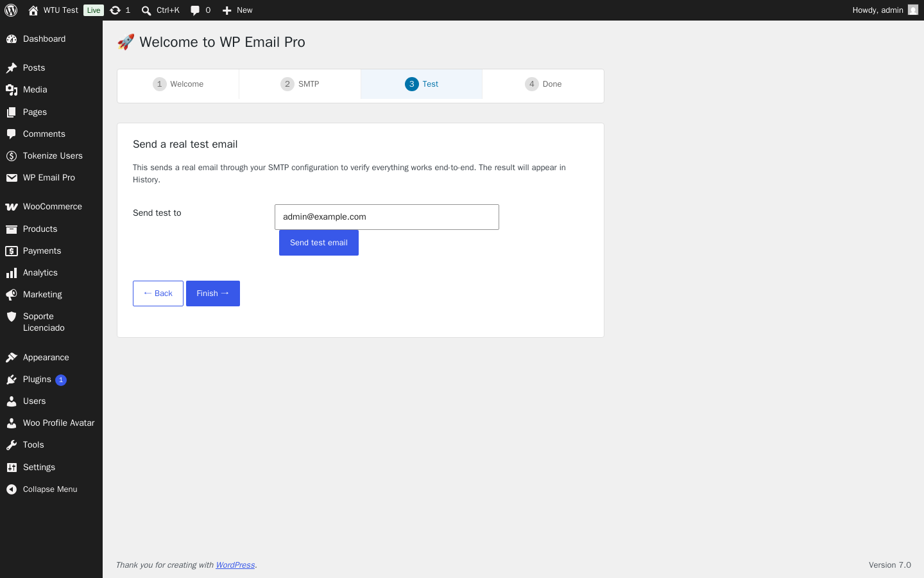
Task: Open the WTU Test site home icon
Action: (x=33, y=10)
